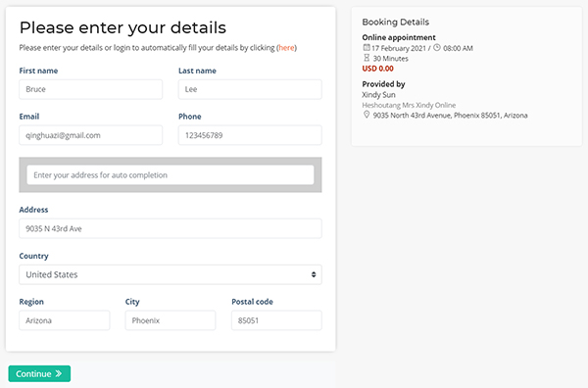This screenshot has height=388, width=588.
Task: Click the location pin icon by the address
Action: (367, 115)
